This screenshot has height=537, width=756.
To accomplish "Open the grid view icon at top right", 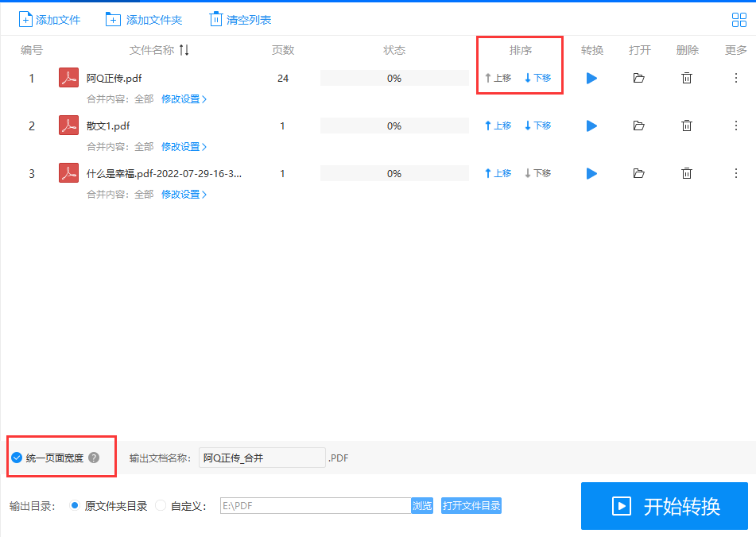I will [x=739, y=19].
